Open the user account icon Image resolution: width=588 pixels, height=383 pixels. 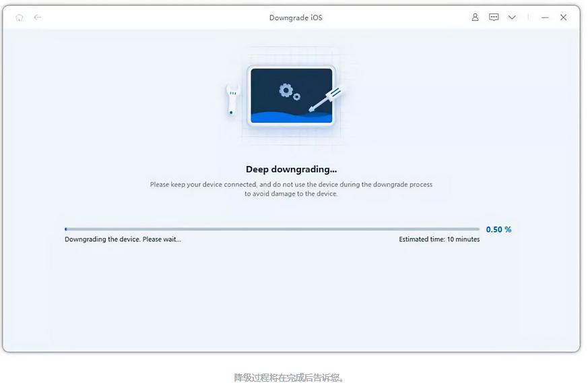point(475,18)
